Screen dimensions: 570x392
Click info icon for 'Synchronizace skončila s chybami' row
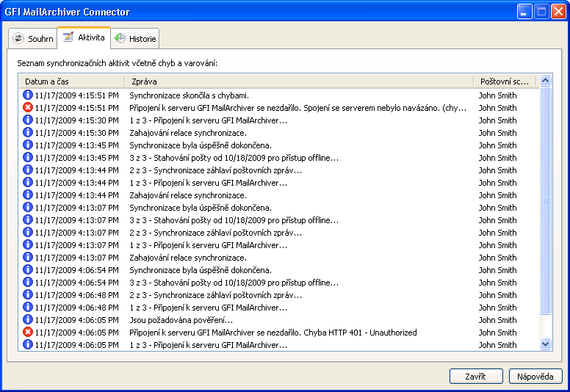(x=28, y=95)
